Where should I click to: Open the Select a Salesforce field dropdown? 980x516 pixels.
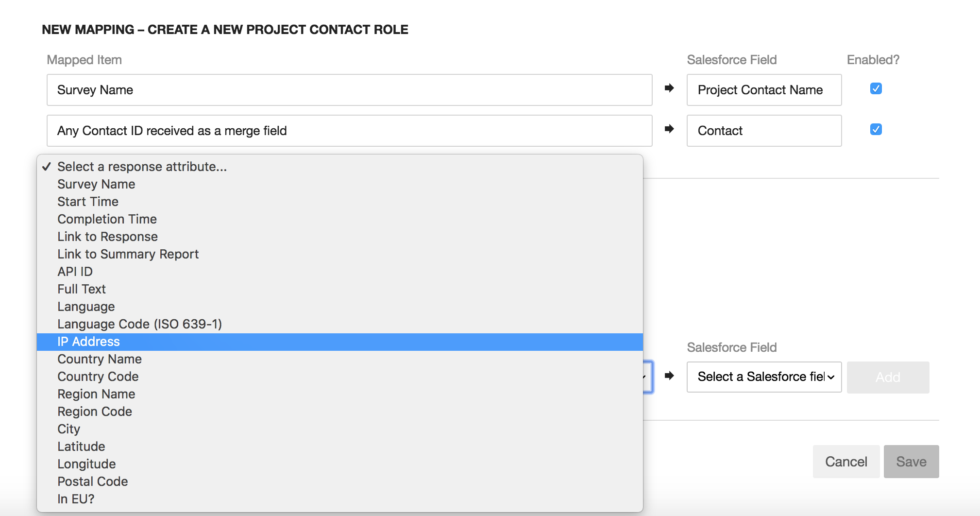tap(764, 377)
